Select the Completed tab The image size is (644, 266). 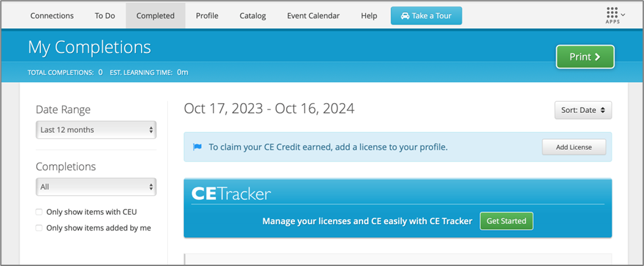[155, 16]
